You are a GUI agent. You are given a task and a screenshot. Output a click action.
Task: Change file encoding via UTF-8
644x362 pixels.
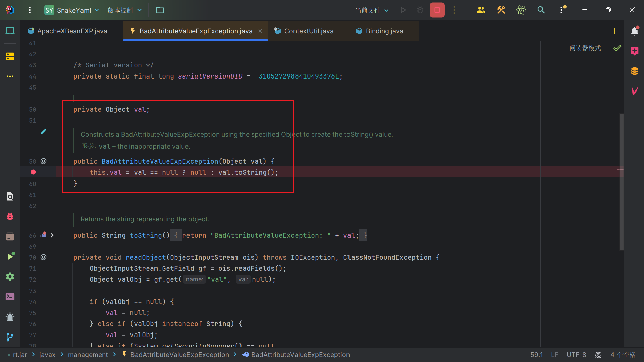click(576, 355)
